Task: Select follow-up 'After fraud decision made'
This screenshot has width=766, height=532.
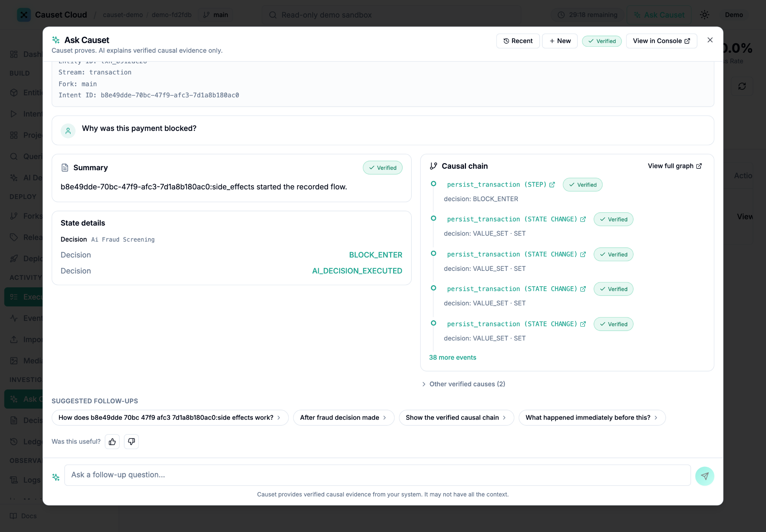Action: pos(344,418)
